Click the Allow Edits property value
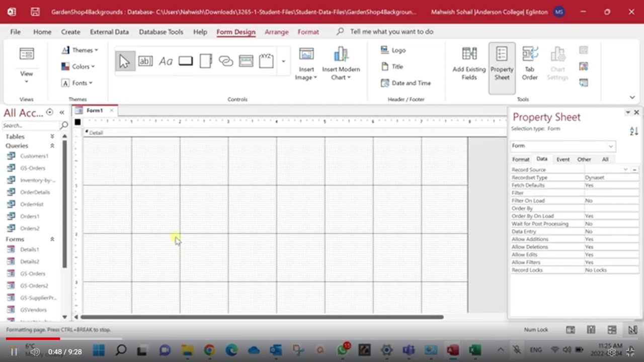 (x=611, y=255)
